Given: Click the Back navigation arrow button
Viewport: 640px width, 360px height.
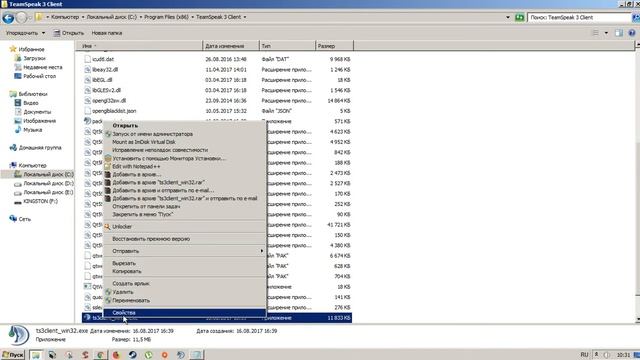Looking at the screenshot, I should point(8,18).
